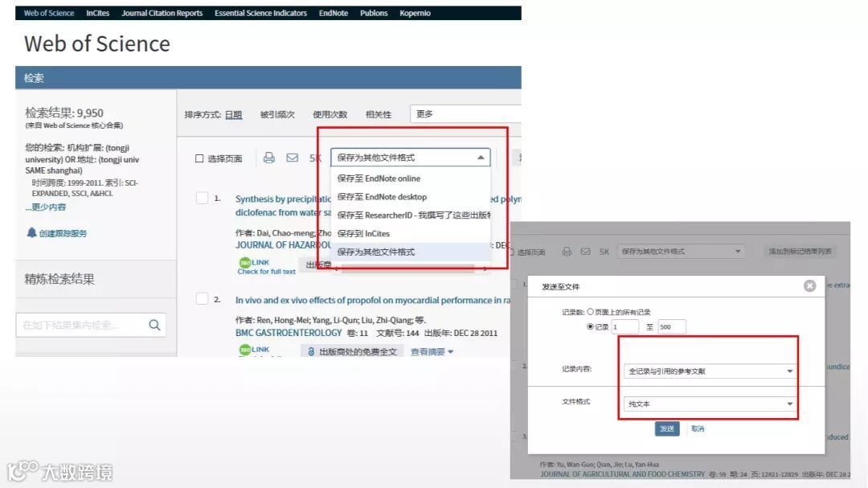Click 添加到标记结果列表 in background window
The height and width of the screenshot is (488, 868).
(x=800, y=252)
